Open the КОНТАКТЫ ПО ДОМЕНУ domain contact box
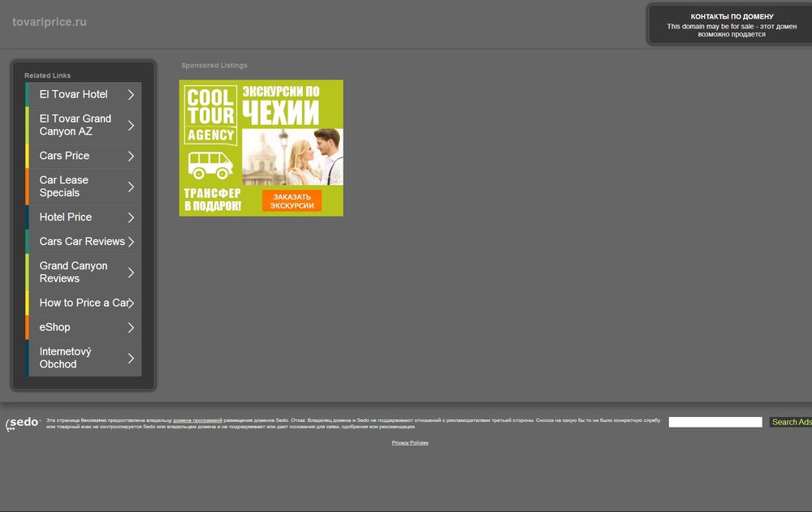Viewport: 812px width, 512px height. click(x=732, y=25)
